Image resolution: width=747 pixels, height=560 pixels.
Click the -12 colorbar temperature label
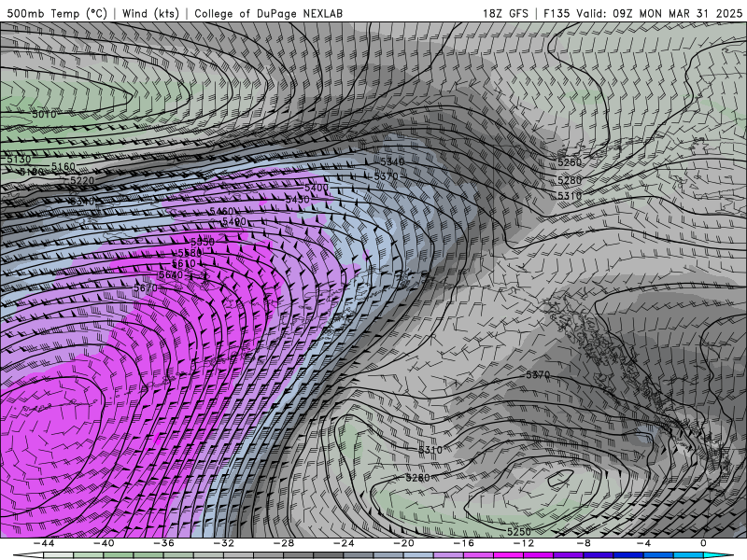click(524, 543)
